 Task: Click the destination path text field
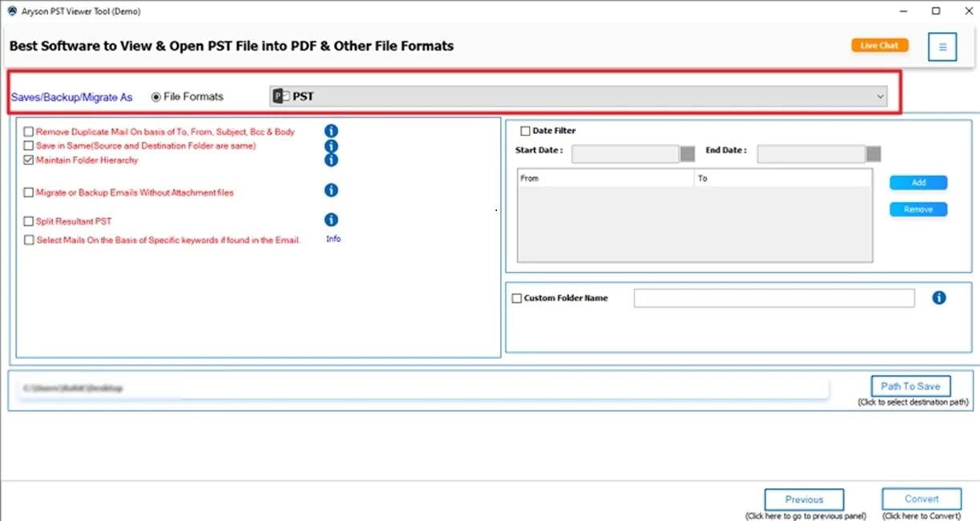421,389
